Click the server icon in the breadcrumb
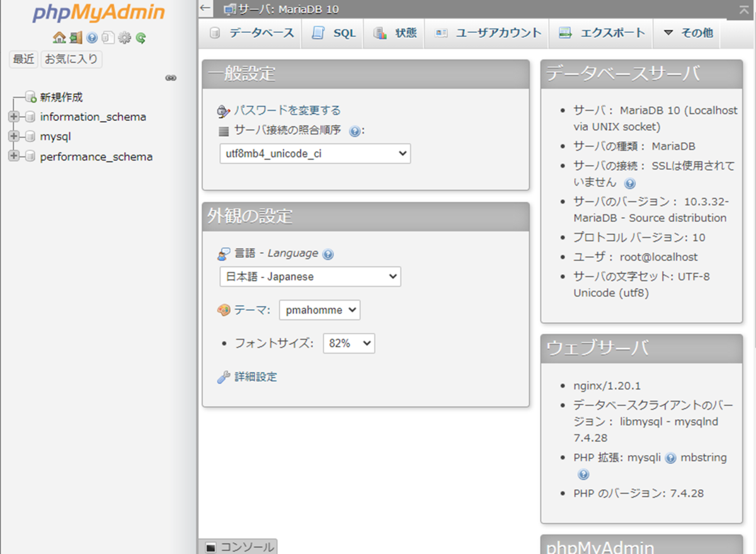 pyautogui.click(x=230, y=9)
